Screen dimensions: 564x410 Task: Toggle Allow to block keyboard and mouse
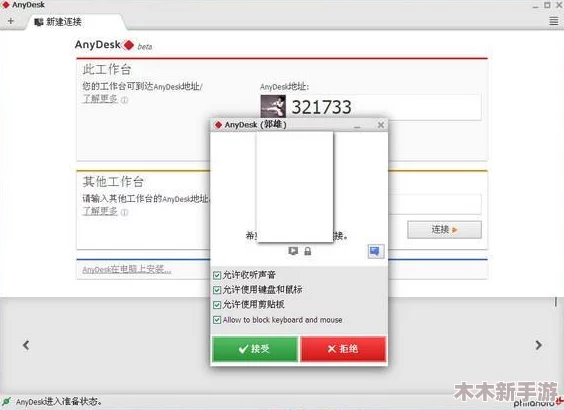[x=217, y=320]
